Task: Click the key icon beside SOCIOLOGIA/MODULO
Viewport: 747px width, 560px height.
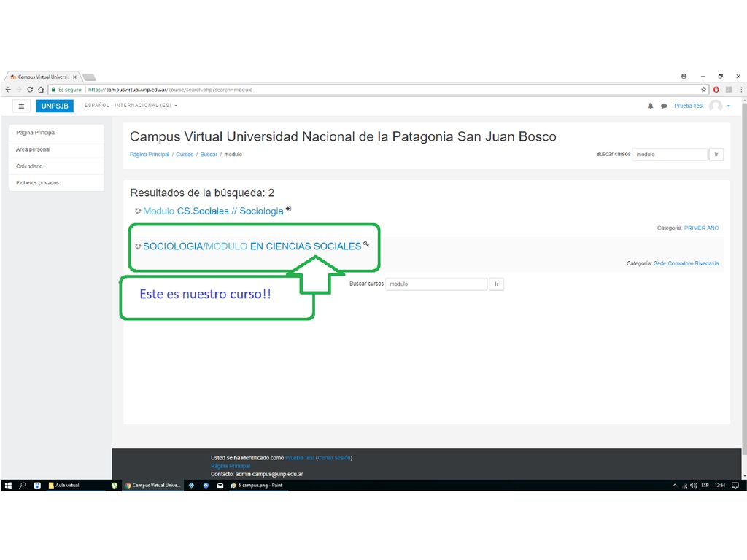Action: coord(366,244)
